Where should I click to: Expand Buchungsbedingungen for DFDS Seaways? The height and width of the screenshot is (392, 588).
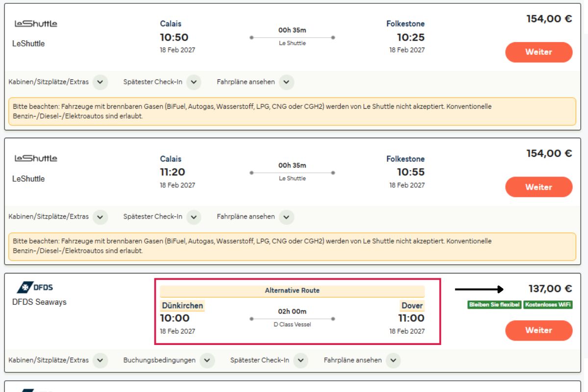pos(169,360)
